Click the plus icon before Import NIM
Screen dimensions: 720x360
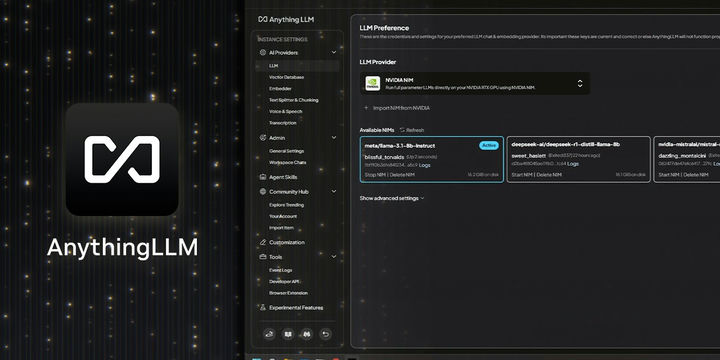click(x=366, y=108)
